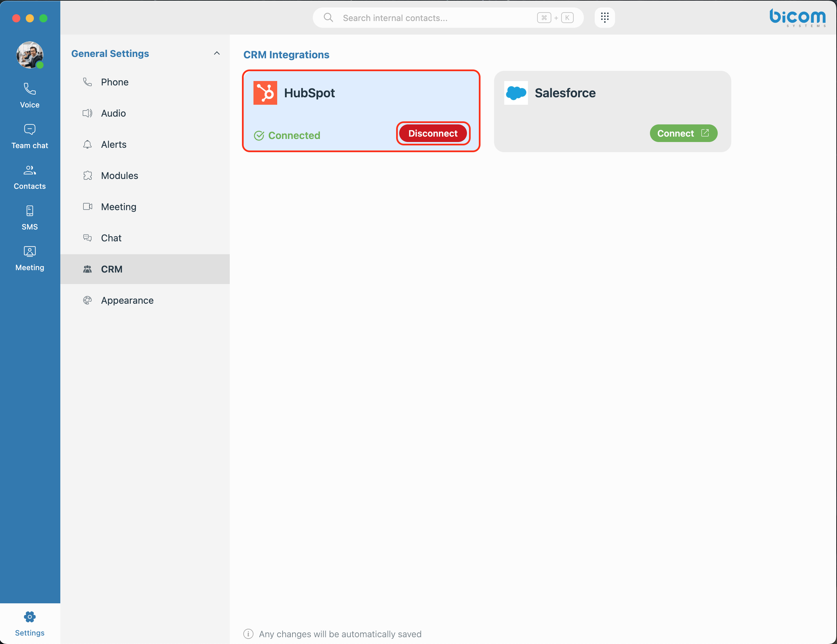Click the Bicom Systems logo
This screenshot has height=644, width=837.
click(x=798, y=18)
